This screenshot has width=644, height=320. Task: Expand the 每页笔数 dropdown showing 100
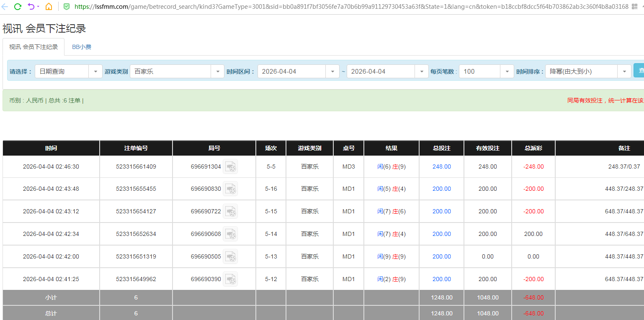pos(507,71)
